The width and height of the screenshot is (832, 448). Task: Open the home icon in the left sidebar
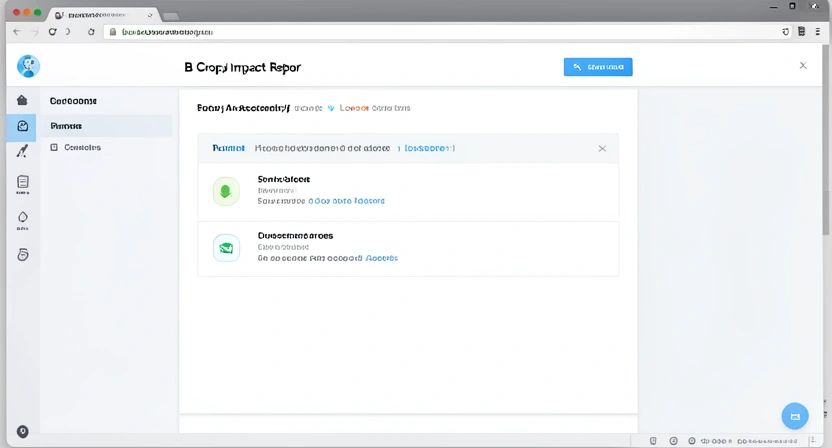click(x=22, y=100)
